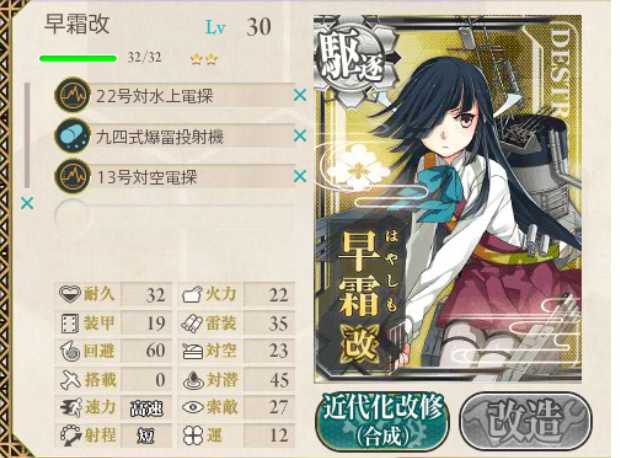Click the green HP bar showing 32/32
The image size is (620, 458).
click(x=78, y=59)
